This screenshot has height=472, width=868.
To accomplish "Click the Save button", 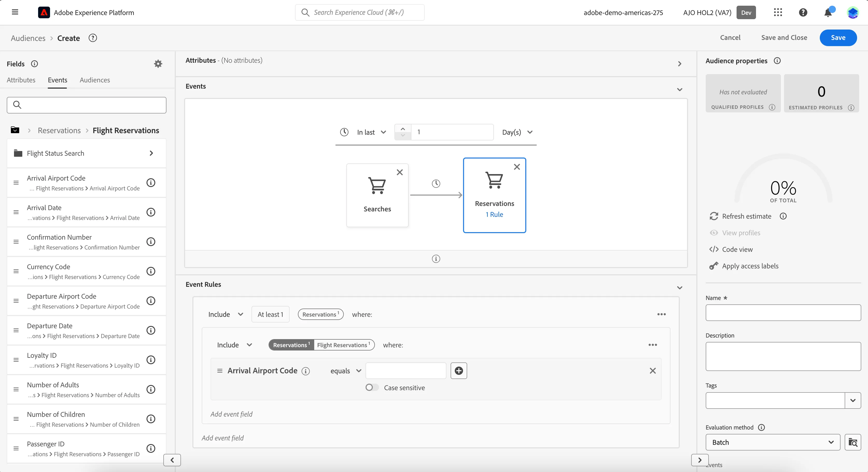I will pyautogui.click(x=838, y=38).
